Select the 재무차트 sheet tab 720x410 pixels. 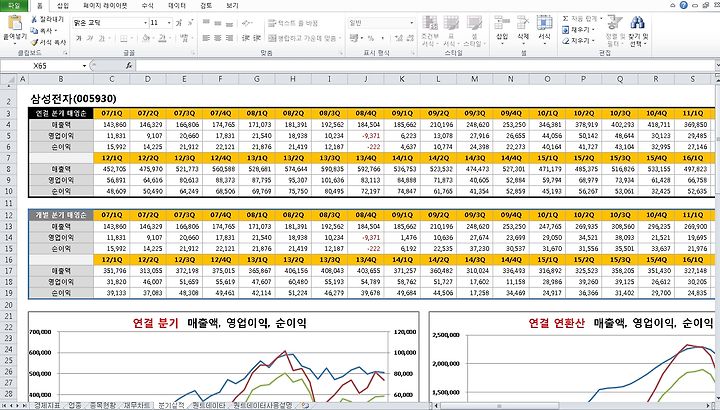click(137, 405)
